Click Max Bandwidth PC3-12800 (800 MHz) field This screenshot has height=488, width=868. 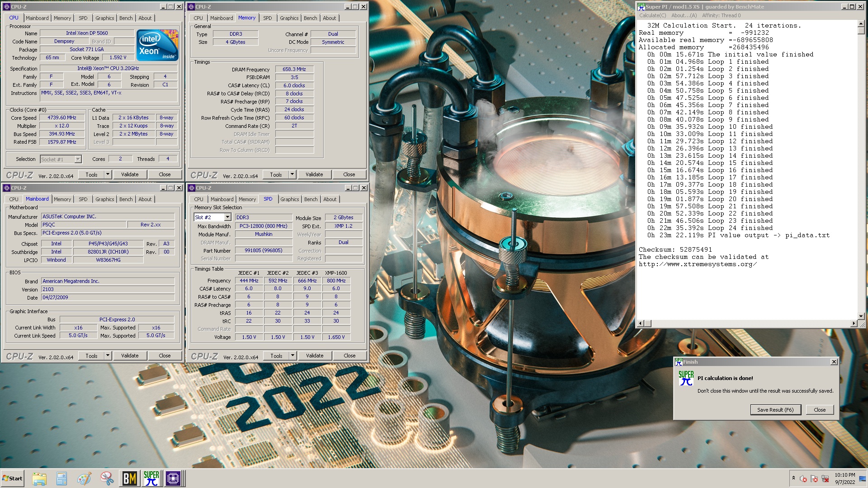pos(264,226)
